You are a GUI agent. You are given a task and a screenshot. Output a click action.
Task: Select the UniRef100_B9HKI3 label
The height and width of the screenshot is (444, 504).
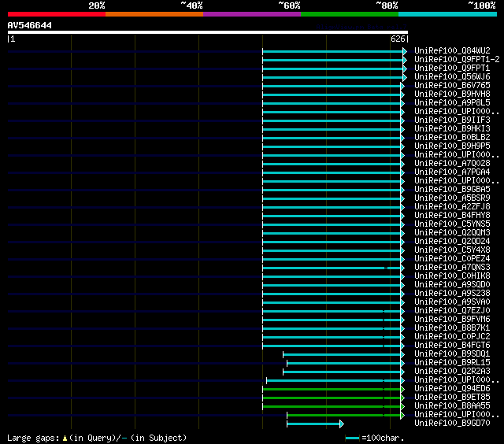452,129
